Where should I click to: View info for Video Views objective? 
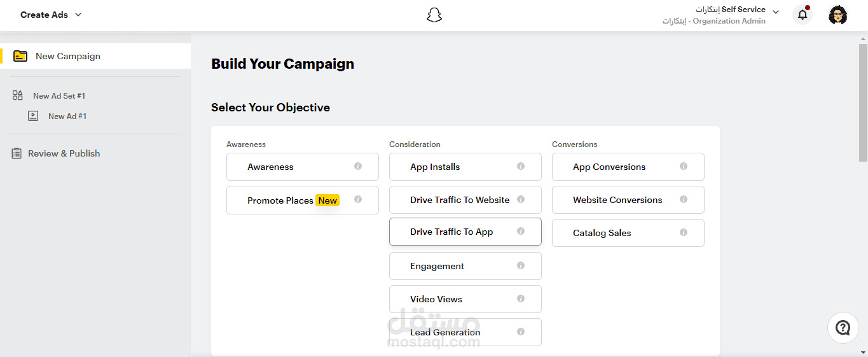click(x=521, y=298)
